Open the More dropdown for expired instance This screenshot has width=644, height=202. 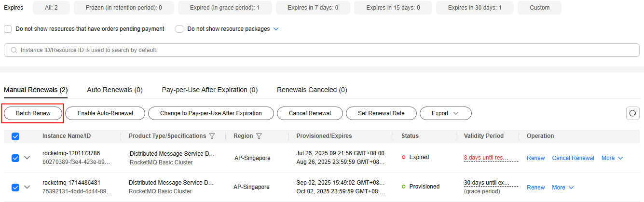[612, 158]
